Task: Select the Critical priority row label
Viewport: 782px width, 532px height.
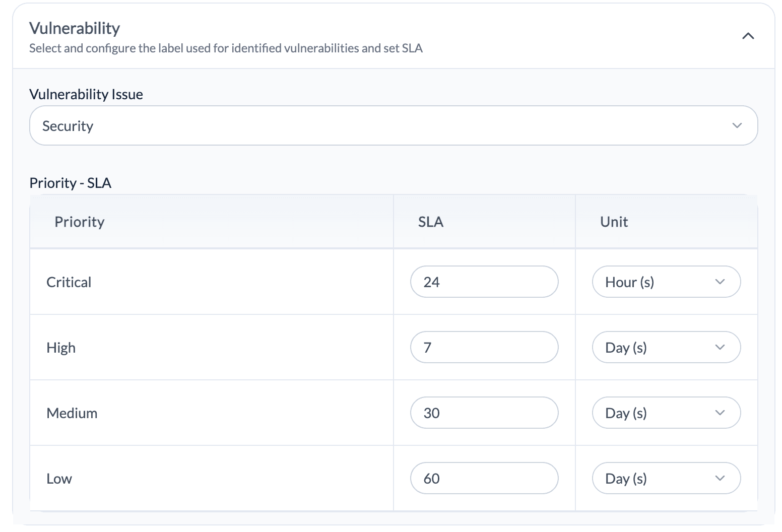Action: (69, 282)
